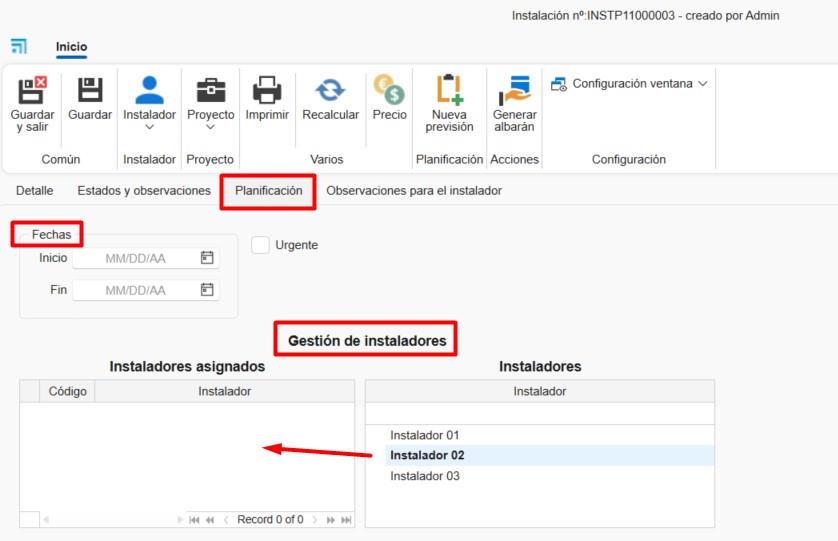Click the Guardar floppy disk icon

pos(90,90)
